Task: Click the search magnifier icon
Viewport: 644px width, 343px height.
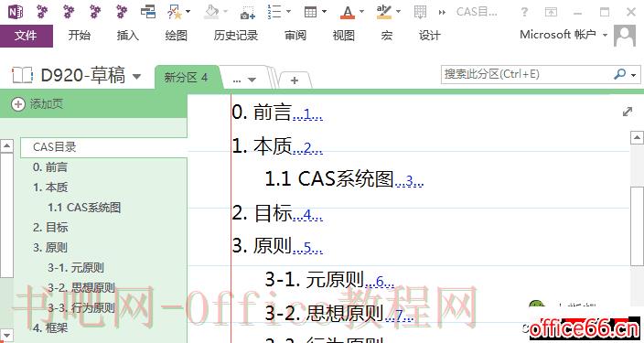Action: point(619,74)
